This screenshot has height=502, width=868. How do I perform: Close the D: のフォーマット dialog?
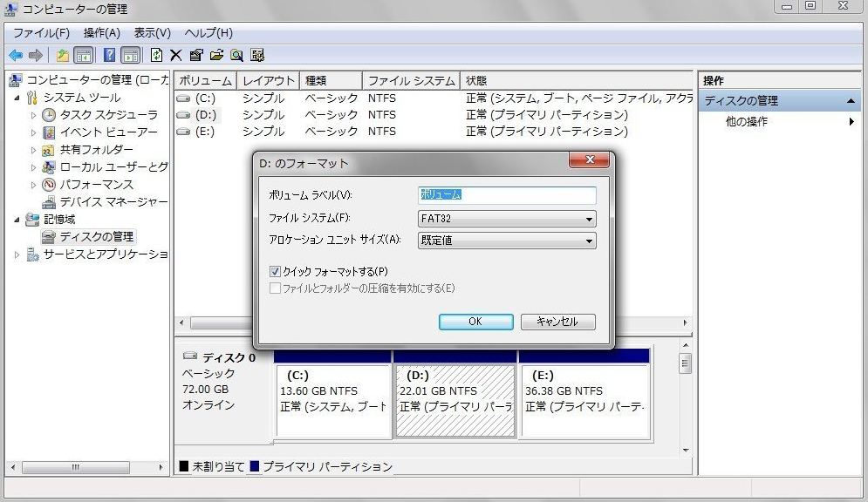click(x=590, y=159)
